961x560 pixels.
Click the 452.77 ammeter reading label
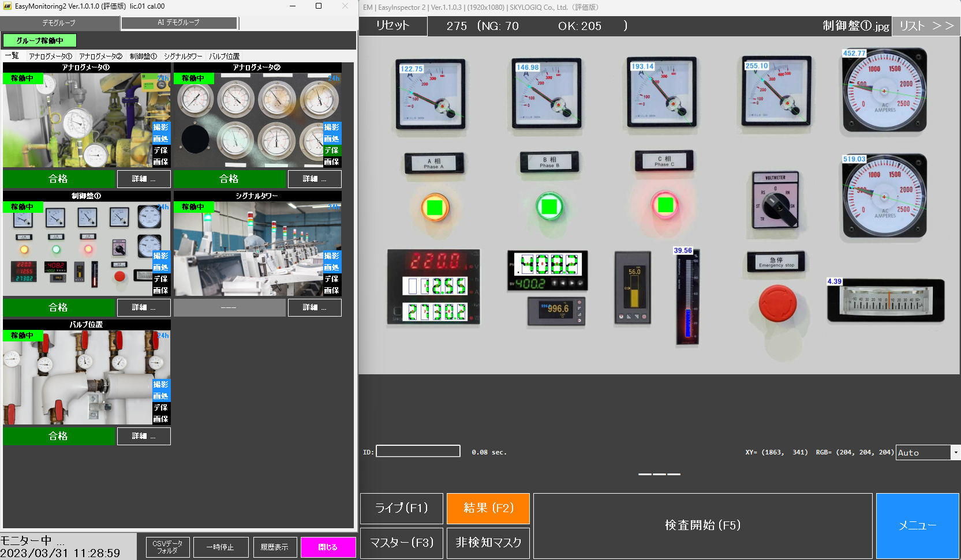(854, 53)
